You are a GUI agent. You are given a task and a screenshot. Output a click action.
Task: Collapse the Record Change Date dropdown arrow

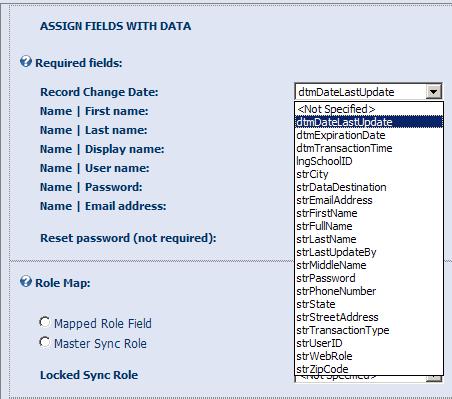click(x=434, y=92)
